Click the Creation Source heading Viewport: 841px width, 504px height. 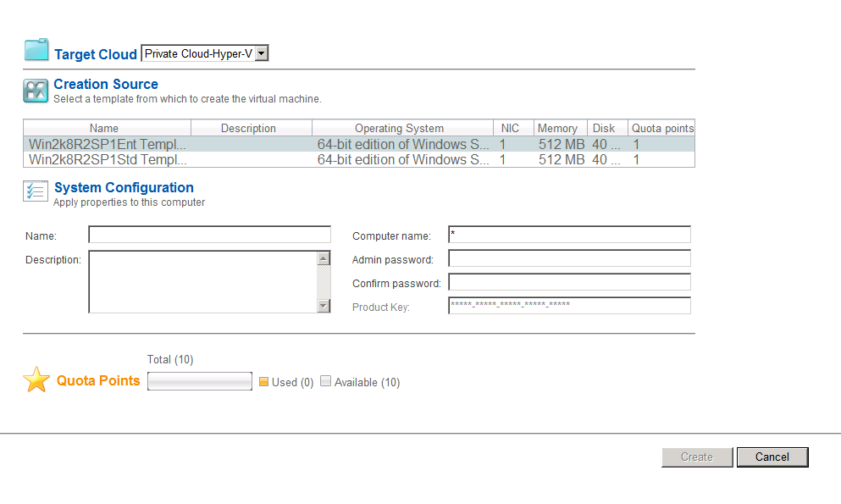pos(106,84)
